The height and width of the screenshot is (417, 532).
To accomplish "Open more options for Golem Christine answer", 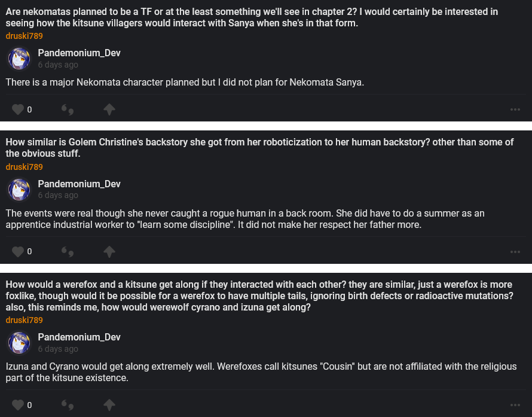I will [515, 252].
